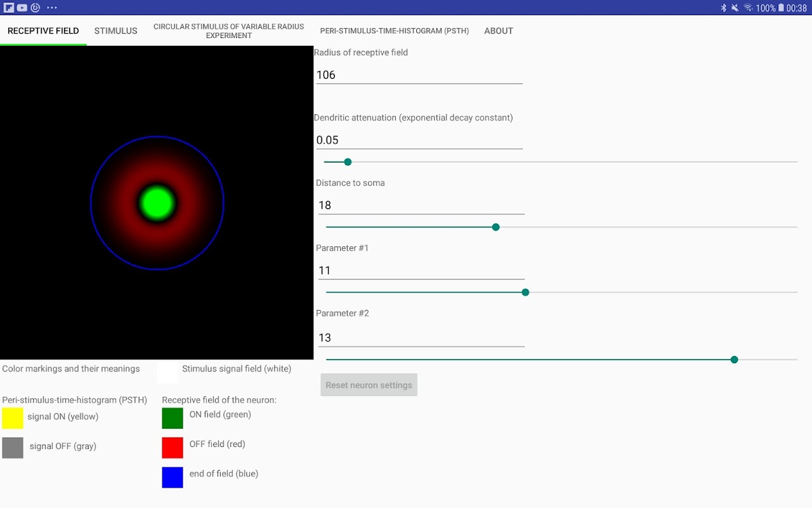
Task: Edit the Parameter #1 value field
Action: coord(421,270)
